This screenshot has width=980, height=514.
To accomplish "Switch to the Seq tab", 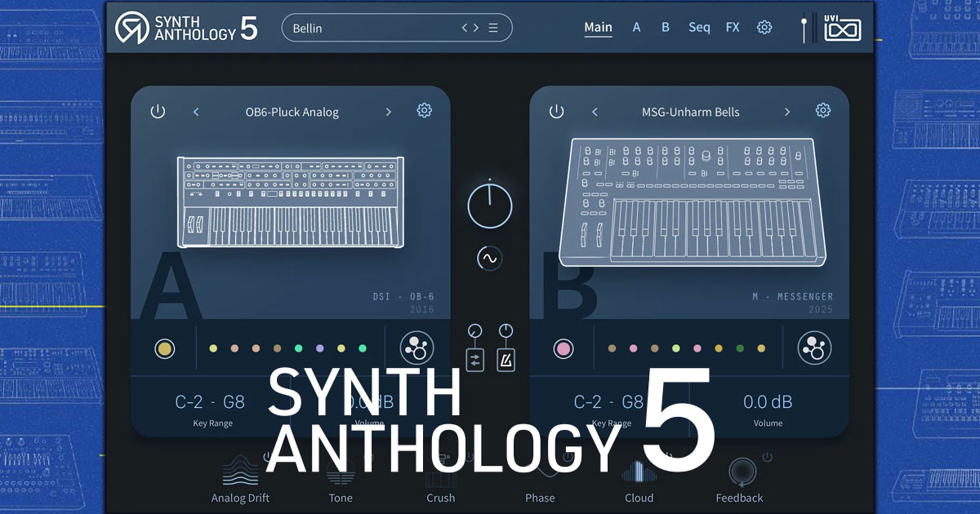I will pos(699,28).
